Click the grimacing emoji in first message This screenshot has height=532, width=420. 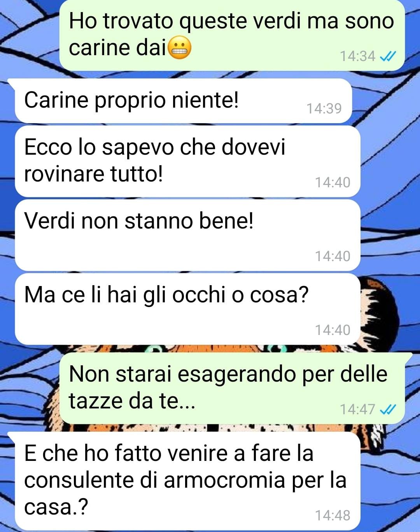coord(179,48)
